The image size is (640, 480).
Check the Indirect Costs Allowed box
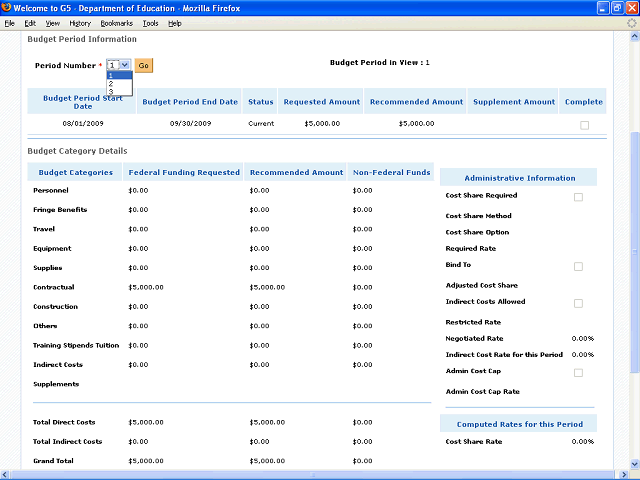[578, 302]
